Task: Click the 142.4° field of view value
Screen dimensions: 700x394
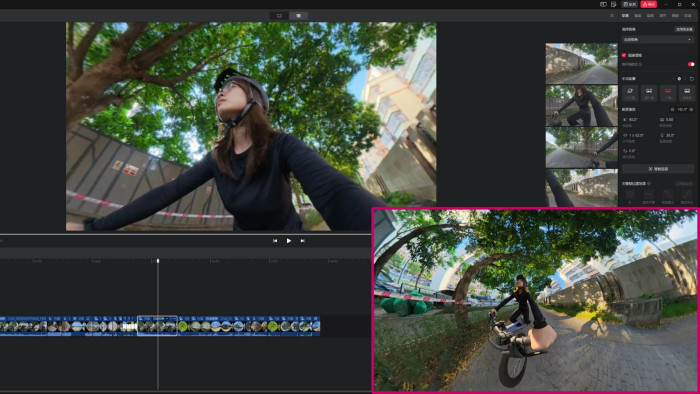Action: [682, 109]
